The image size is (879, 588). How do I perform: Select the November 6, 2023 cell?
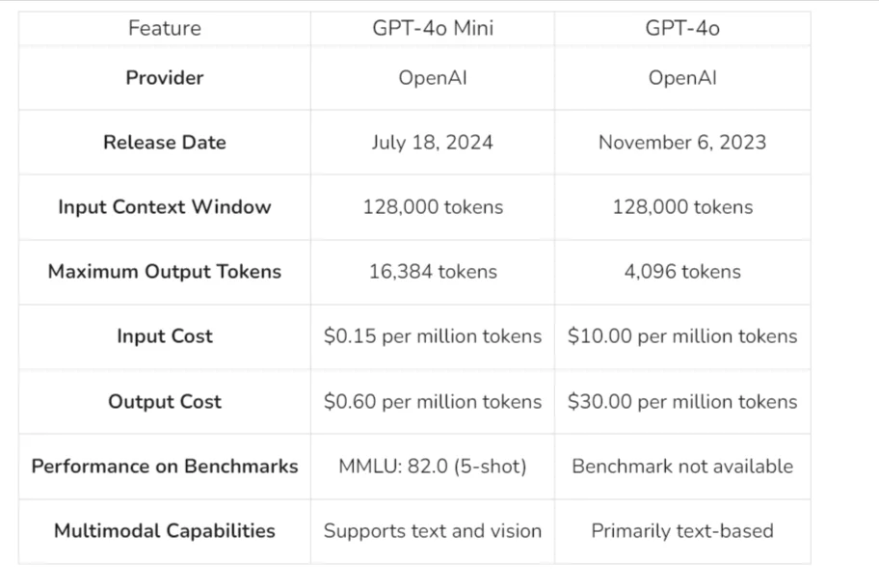(x=682, y=143)
